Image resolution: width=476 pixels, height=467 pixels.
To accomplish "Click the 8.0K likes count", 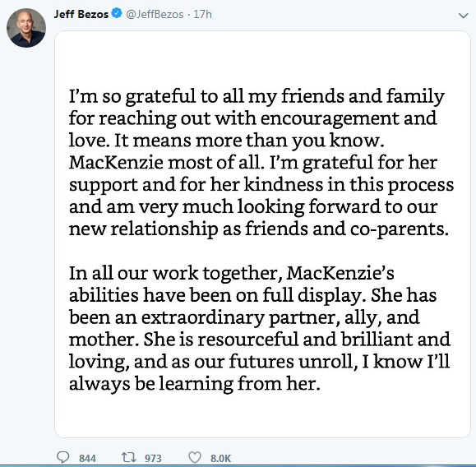I will tap(220, 458).
